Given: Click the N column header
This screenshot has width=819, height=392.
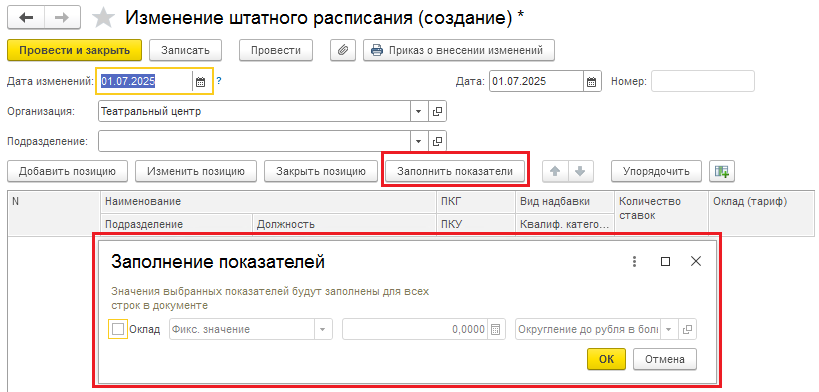Looking at the screenshot, I should click(54, 213).
